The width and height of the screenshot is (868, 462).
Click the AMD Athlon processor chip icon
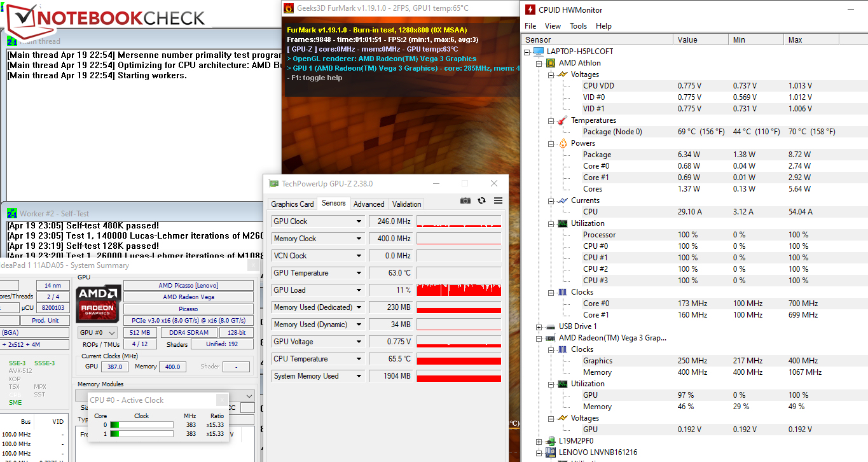pos(551,63)
